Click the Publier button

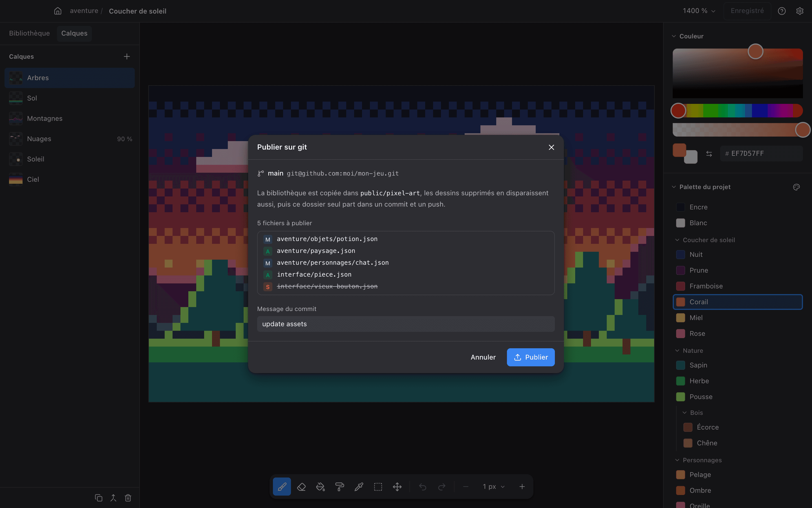point(531,357)
